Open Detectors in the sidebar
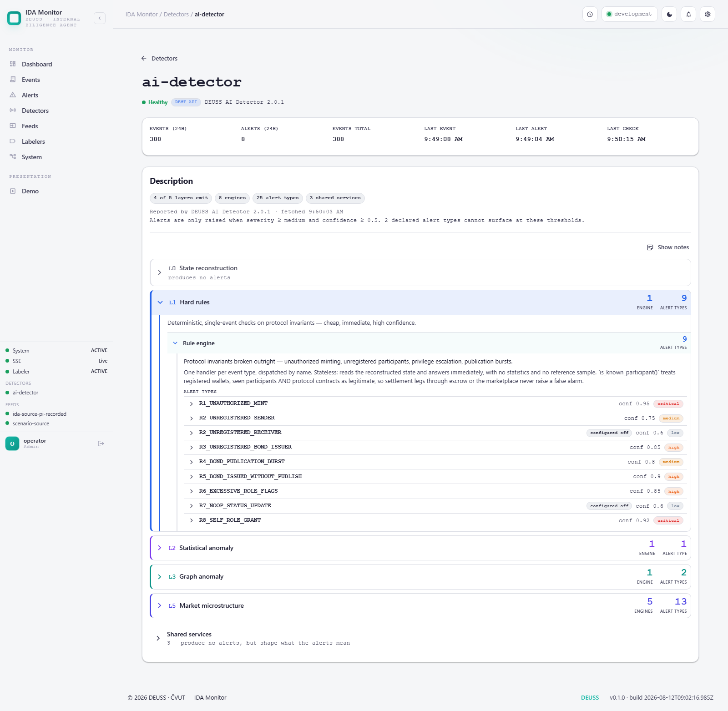Image resolution: width=728 pixels, height=711 pixels. (x=56, y=111)
